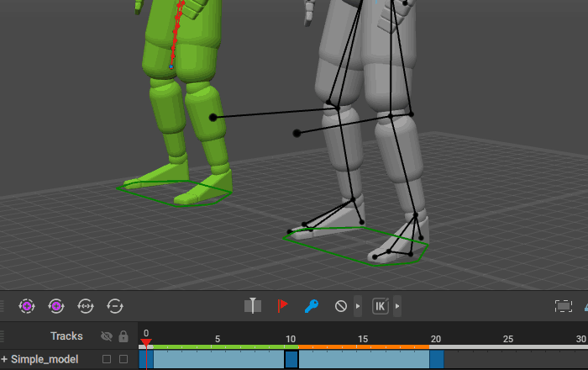This screenshot has height=370, width=588.
Task: Click the dashed-circle add key icon
Action: pos(27,306)
